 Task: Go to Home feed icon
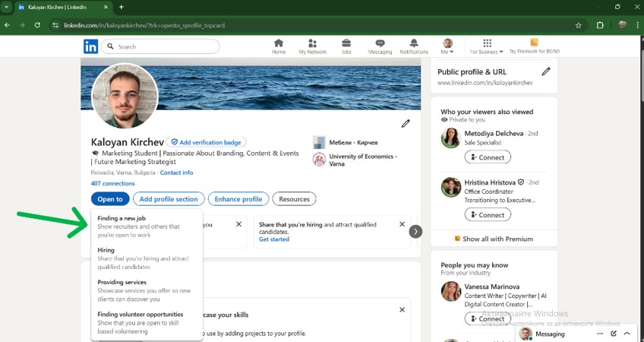(x=279, y=46)
